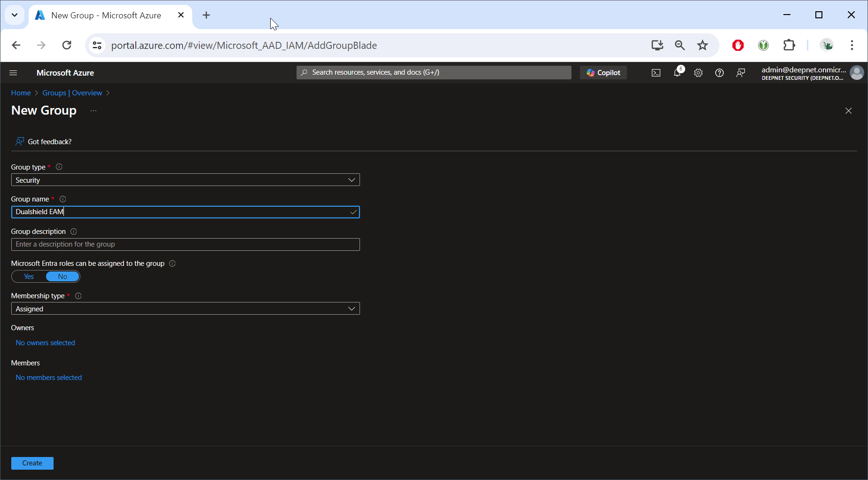Set Entra roles toggle to Yes

pyautogui.click(x=29, y=277)
